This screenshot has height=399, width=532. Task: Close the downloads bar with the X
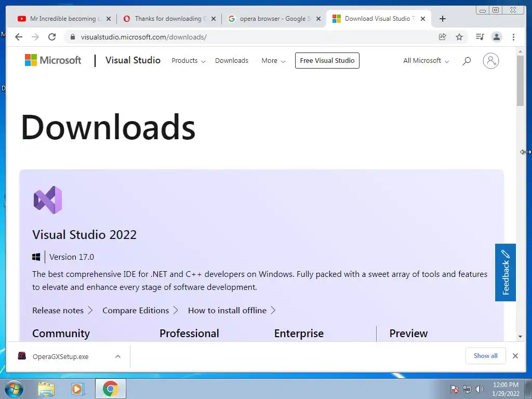click(x=515, y=356)
